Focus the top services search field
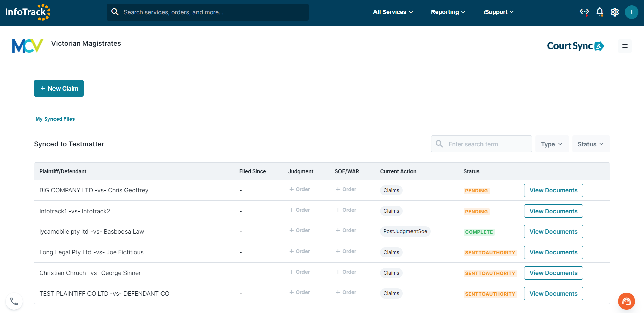 click(x=208, y=12)
